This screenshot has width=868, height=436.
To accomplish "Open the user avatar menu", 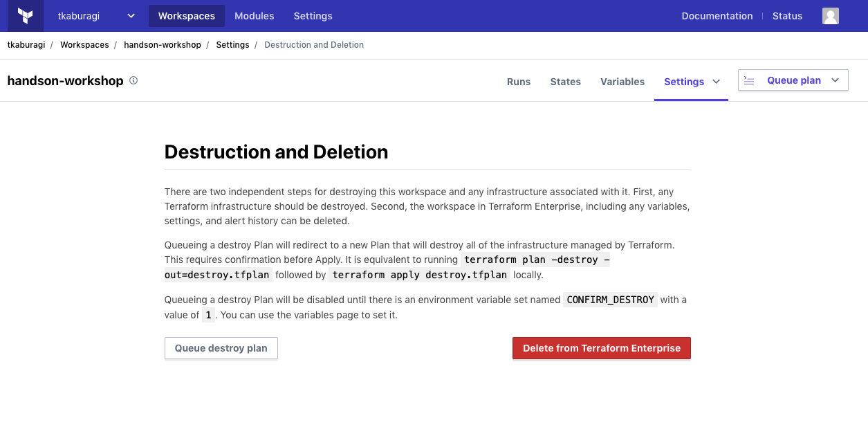I will click(830, 16).
